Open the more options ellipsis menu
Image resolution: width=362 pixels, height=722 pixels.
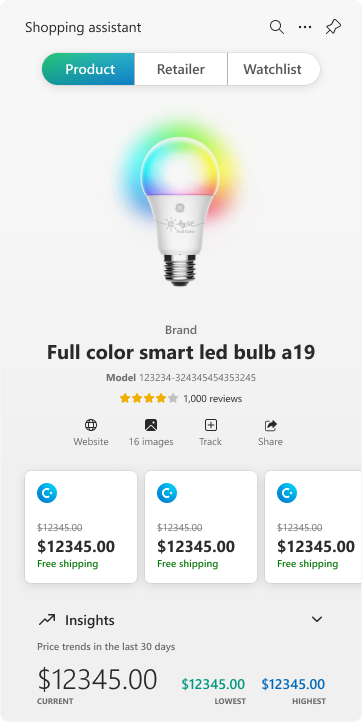coord(305,27)
